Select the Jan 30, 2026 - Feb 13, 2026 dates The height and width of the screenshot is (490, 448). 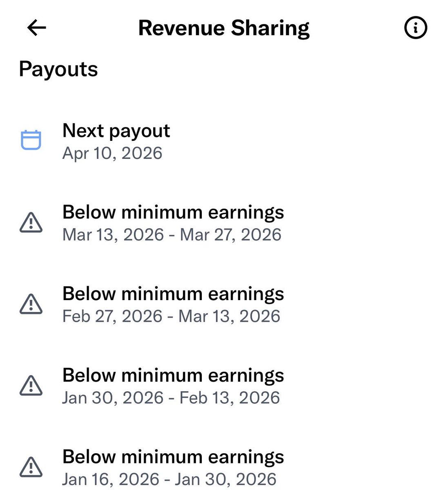click(x=171, y=398)
